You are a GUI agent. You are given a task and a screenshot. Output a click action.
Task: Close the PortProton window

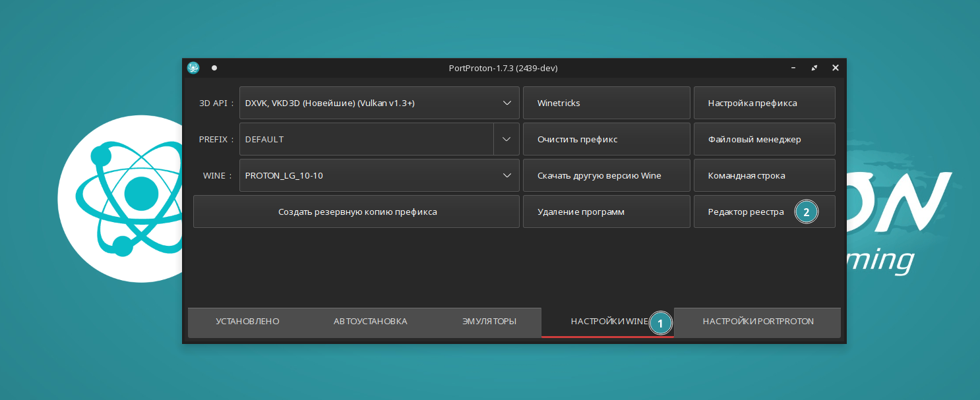point(835,68)
